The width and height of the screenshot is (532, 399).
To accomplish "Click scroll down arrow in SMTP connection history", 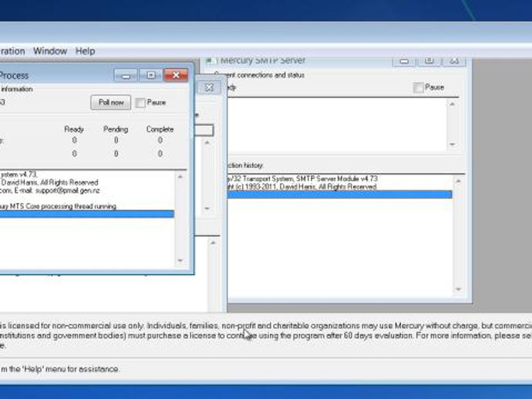I will pos(459,289).
